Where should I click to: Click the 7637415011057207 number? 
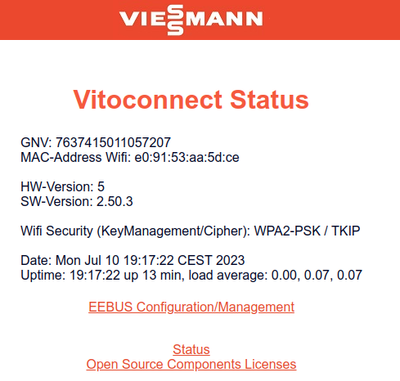[113, 142]
